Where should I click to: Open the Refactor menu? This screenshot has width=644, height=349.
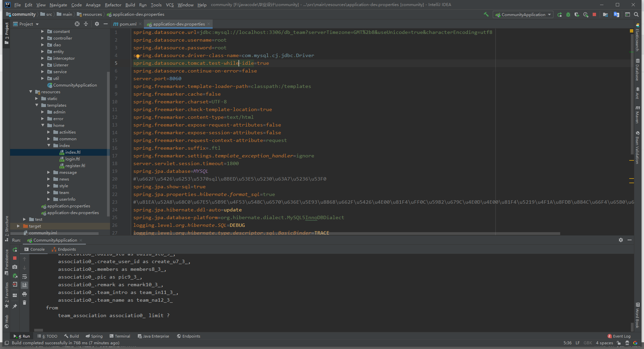coord(113,5)
